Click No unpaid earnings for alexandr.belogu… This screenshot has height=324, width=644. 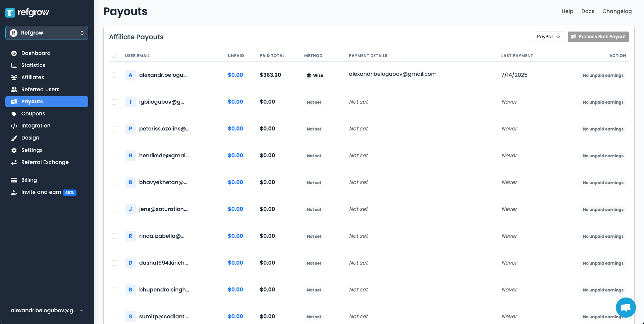tap(603, 75)
